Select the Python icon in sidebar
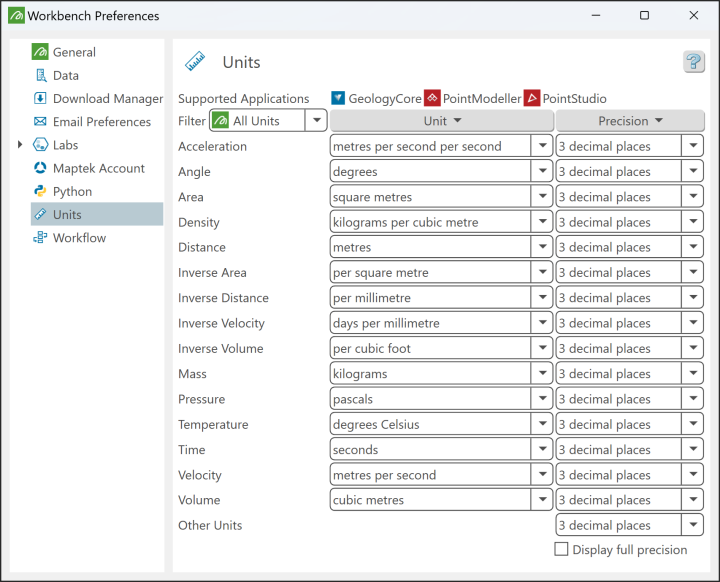 point(40,191)
